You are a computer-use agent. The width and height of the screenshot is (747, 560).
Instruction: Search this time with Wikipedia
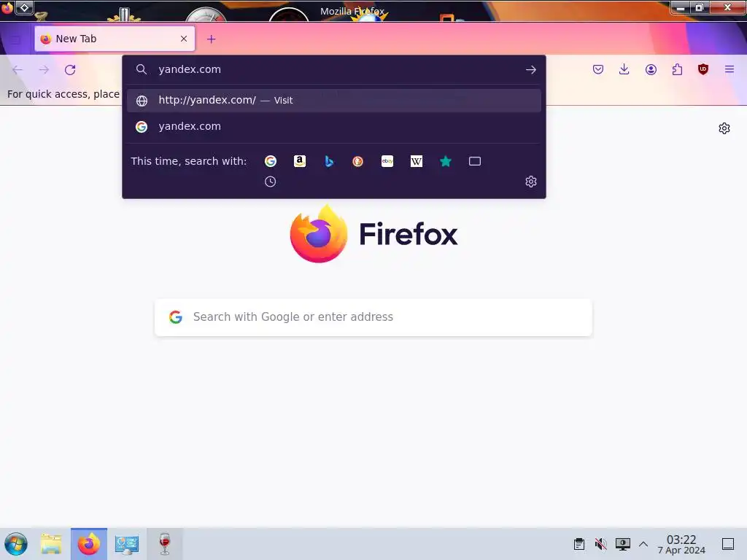click(x=417, y=161)
